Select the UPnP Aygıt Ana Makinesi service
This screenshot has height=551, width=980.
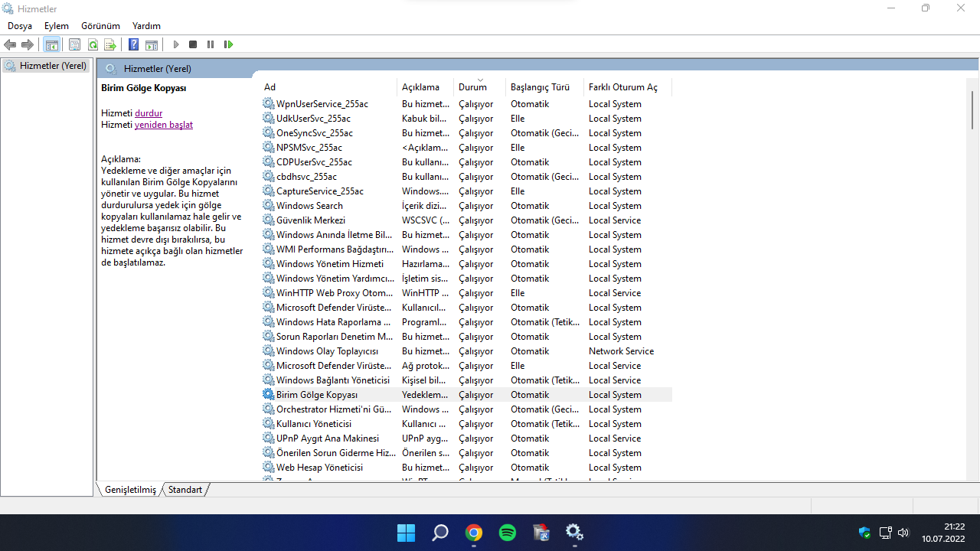pos(466,439)
